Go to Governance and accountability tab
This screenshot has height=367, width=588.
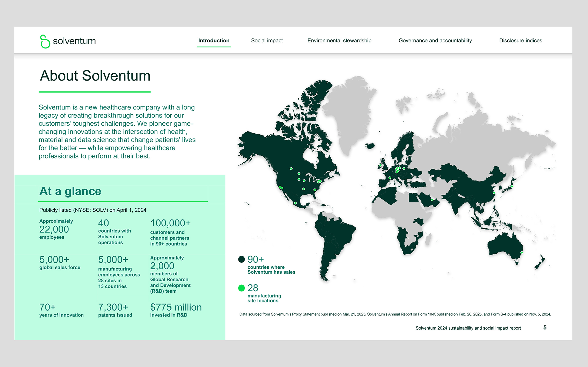[x=435, y=41]
